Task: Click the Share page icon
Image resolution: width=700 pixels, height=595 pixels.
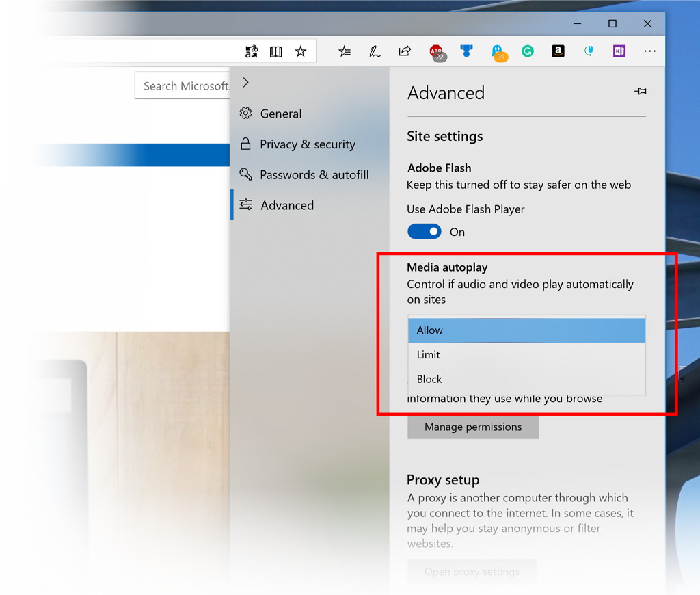Action: pos(405,51)
